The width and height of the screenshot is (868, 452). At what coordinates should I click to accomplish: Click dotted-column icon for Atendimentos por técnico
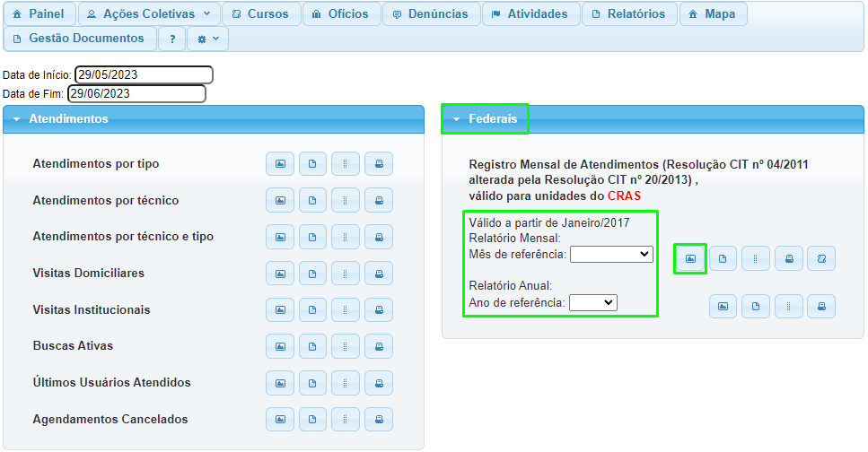point(346,200)
